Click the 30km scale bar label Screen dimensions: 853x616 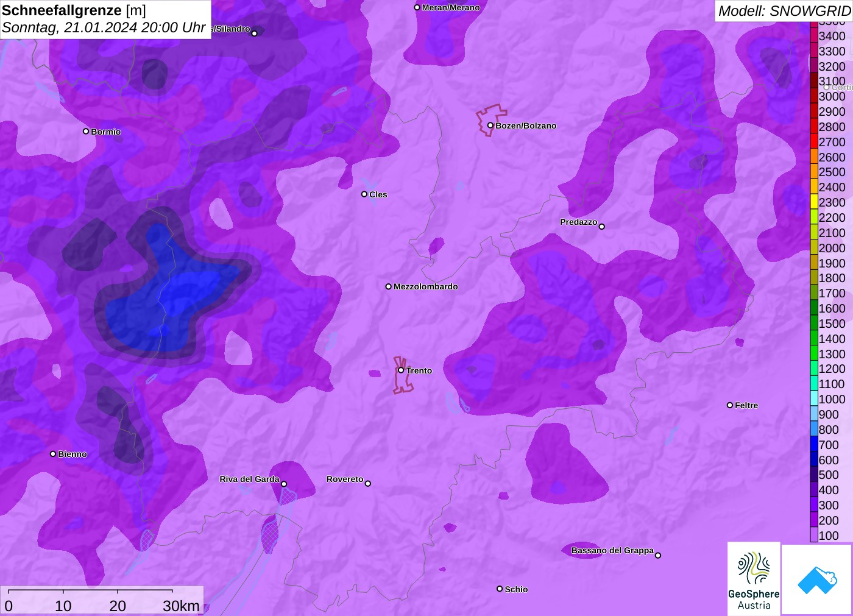point(181,606)
